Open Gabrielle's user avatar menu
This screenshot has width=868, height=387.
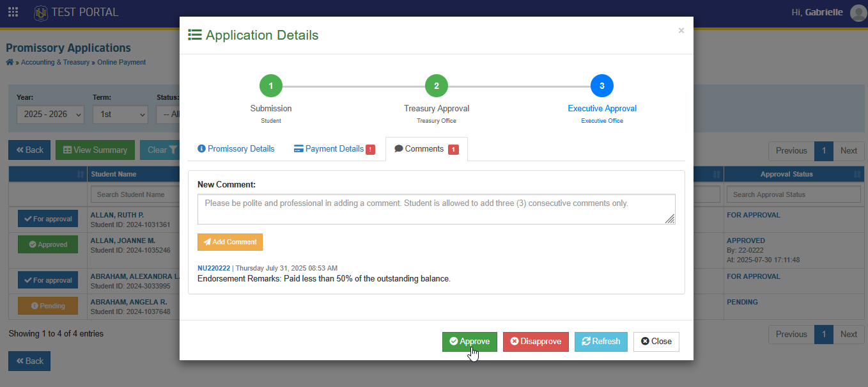click(858, 13)
